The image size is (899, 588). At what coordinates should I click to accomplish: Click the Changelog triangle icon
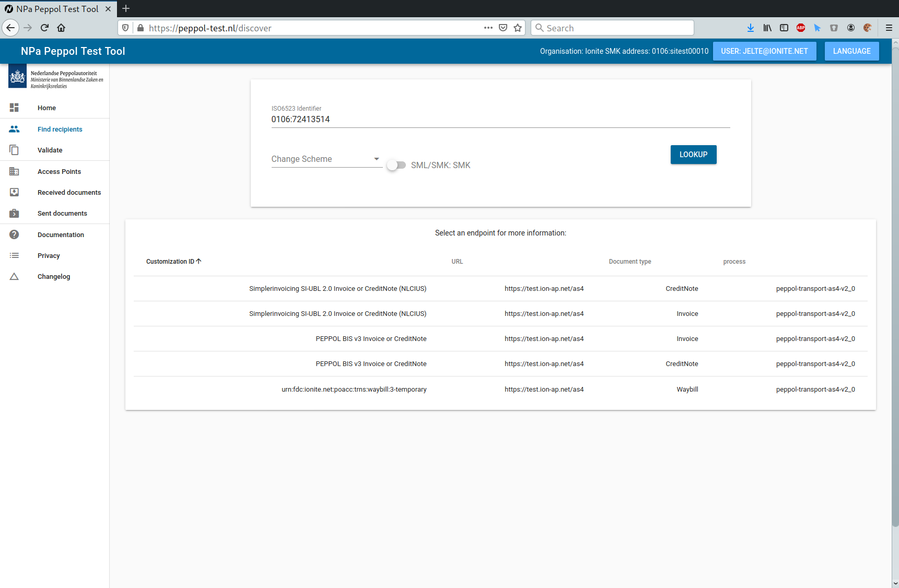pyautogui.click(x=14, y=276)
